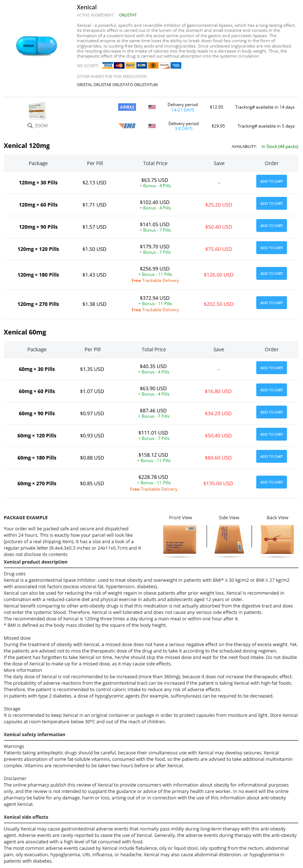The height and width of the screenshot is (868, 303).
Task: Click the Visa payment icon
Action: point(108,65)
